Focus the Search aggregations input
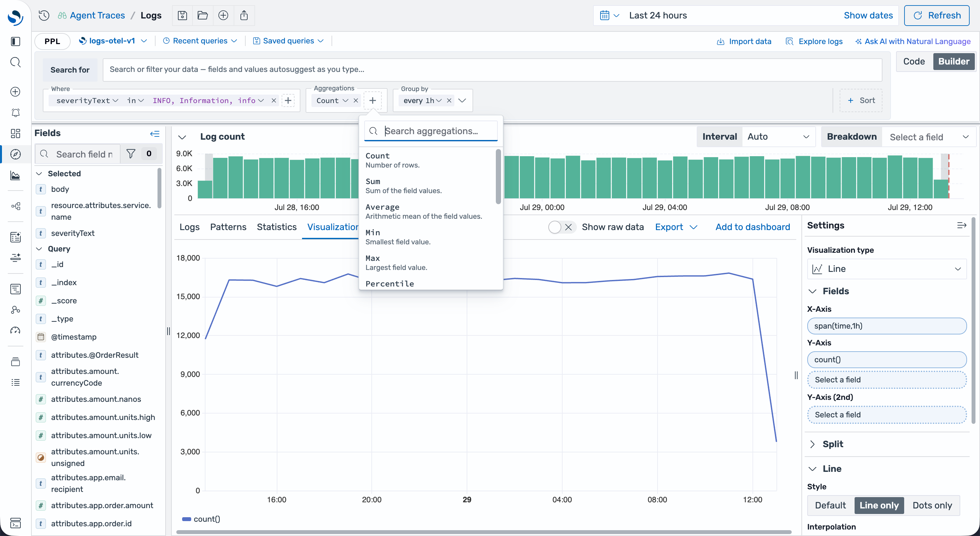This screenshot has height=536, width=980. [x=431, y=131]
